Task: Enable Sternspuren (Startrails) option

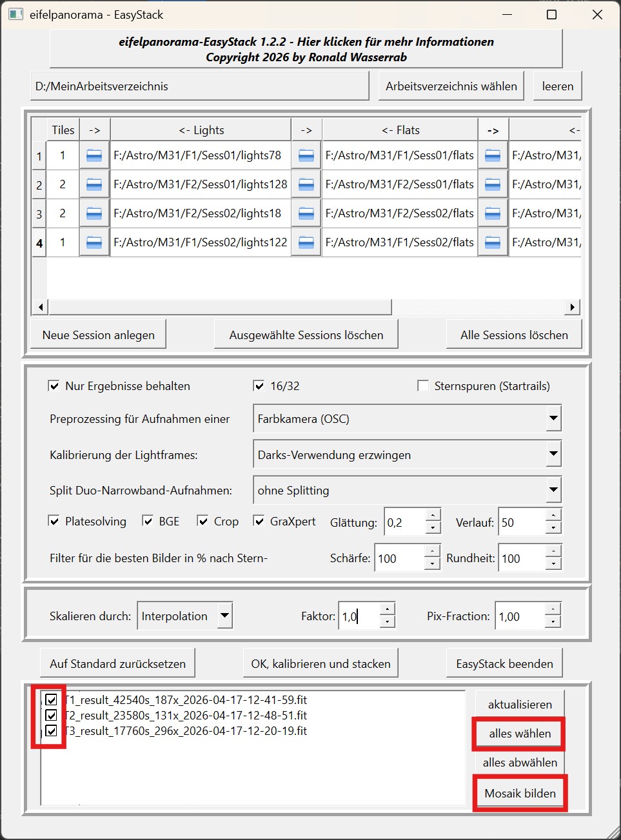Action: pyautogui.click(x=423, y=386)
